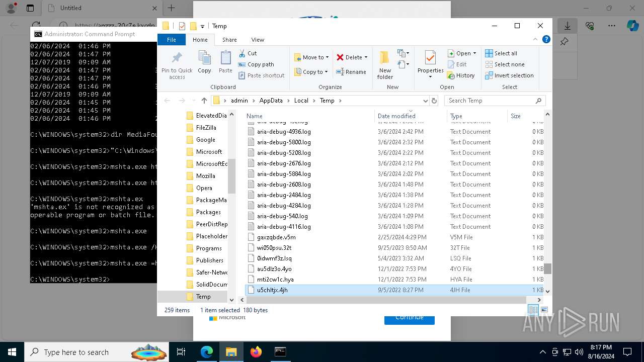Open Explorer Help question mark
Image resolution: width=644 pixels, height=362 pixels.
tap(546, 40)
